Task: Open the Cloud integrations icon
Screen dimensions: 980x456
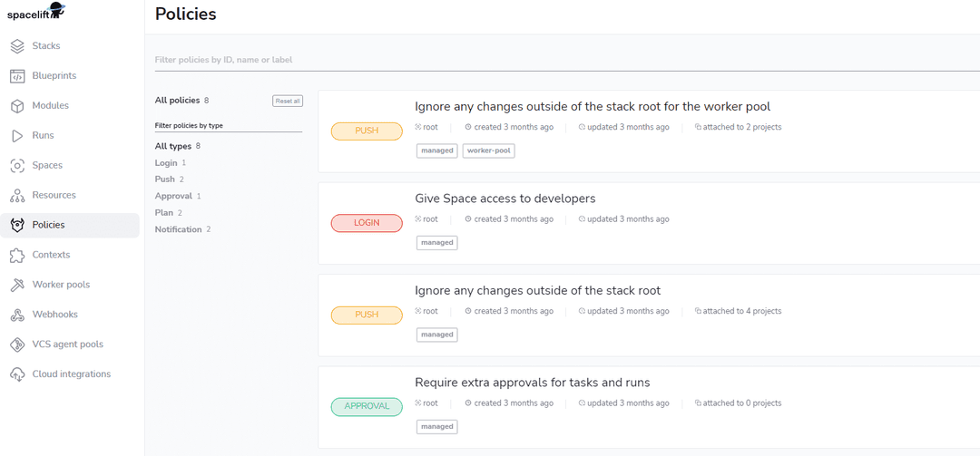Action: point(17,374)
